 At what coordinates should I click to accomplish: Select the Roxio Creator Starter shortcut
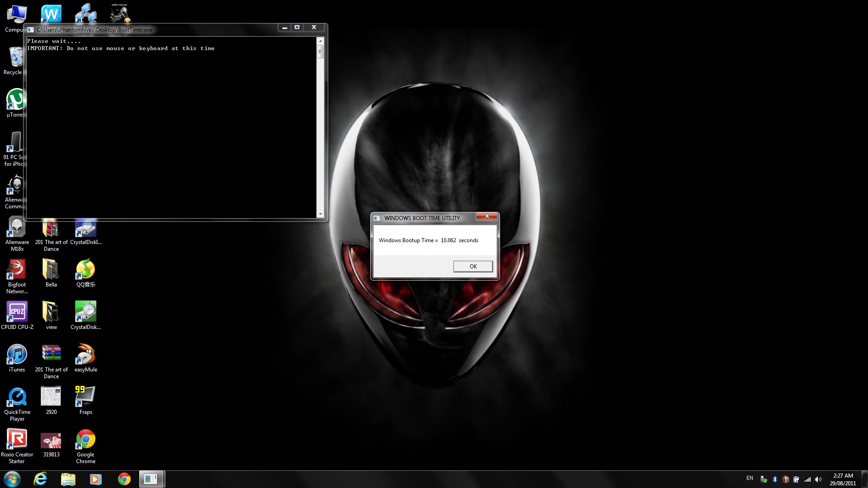click(x=17, y=446)
